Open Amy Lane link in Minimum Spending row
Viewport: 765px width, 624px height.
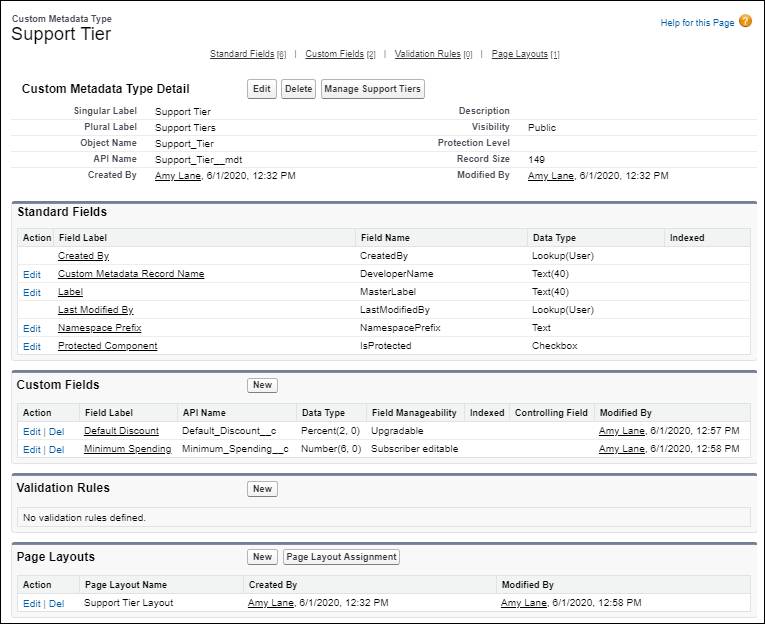click(x=622, y=449)
